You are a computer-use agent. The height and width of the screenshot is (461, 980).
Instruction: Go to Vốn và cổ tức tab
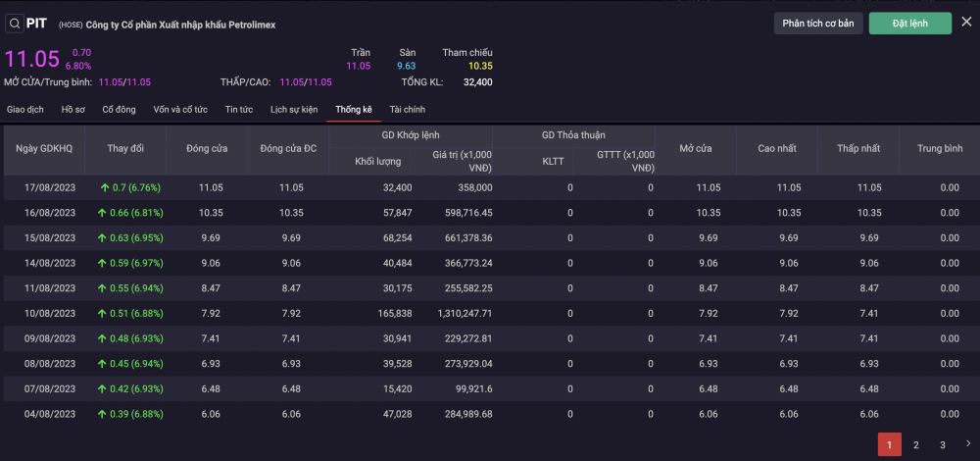pyautogui.click(x=180, y=110)
